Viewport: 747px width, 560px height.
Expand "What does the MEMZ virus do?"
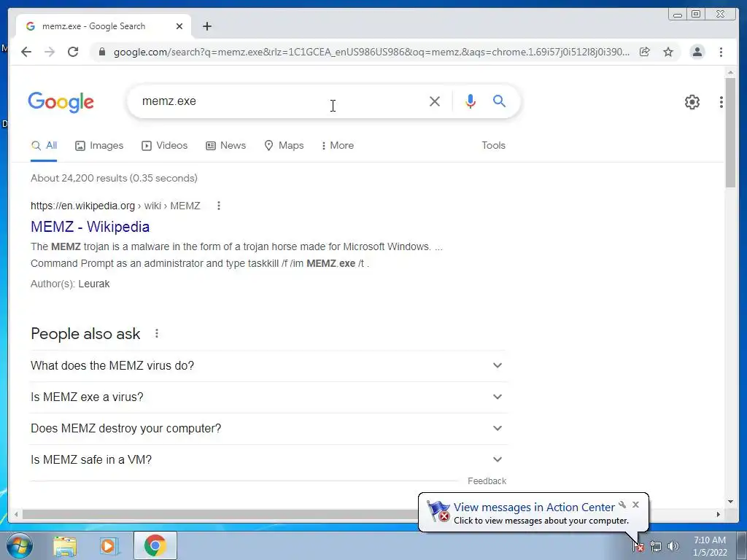[x=269, y=366]
